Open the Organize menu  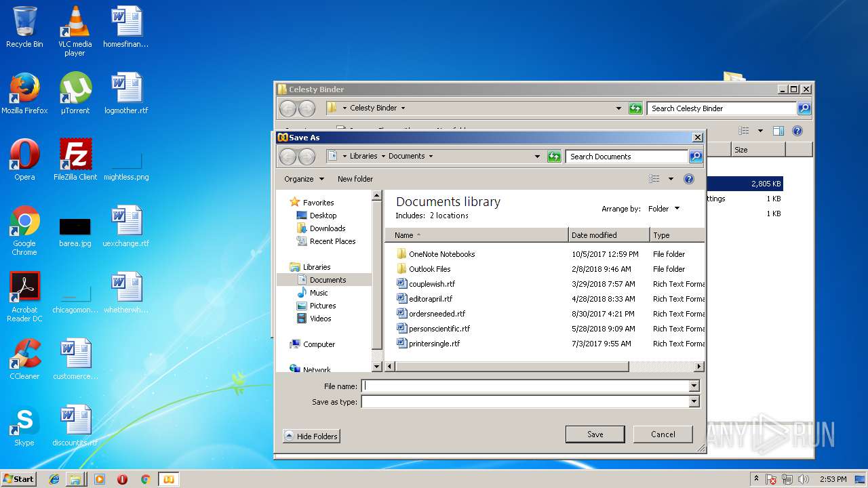(304, 179)
